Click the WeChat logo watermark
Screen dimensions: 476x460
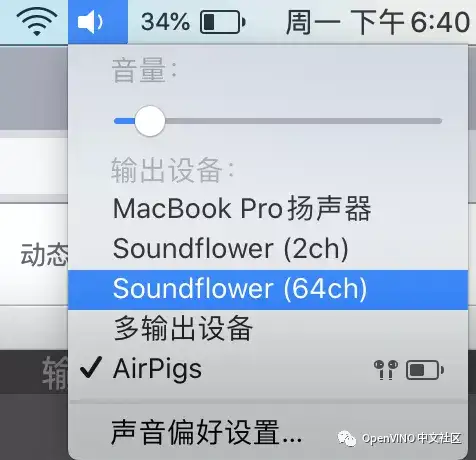tap(347, 438)
